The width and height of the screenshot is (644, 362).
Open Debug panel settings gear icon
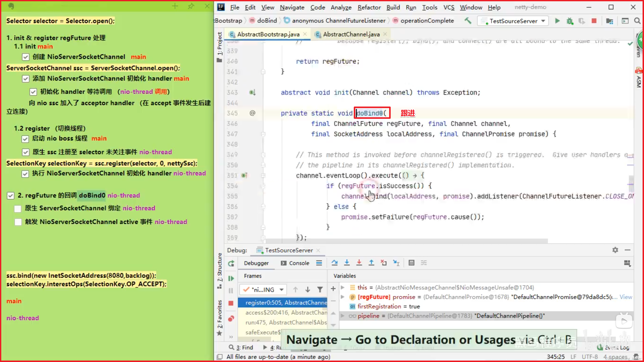click(x=615, y=250)
